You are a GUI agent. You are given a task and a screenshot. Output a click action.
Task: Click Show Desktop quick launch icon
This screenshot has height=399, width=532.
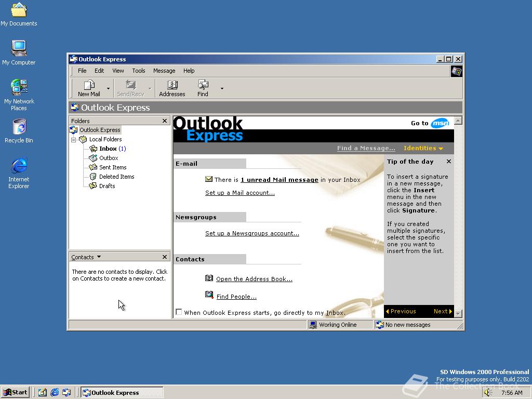43,393
